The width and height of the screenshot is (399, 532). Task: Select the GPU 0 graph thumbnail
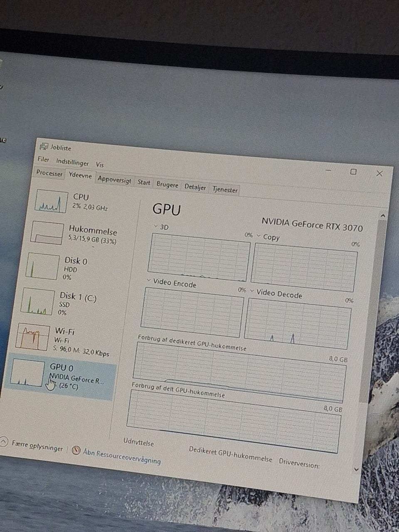tap(27, 373)
